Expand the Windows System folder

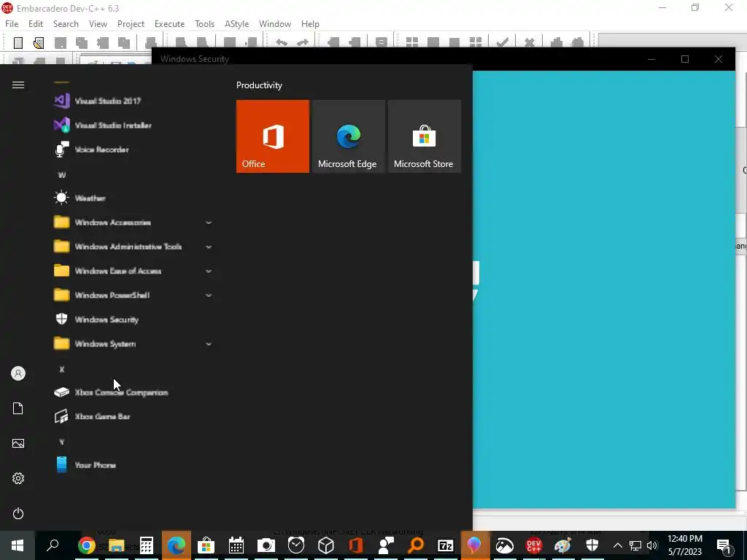(x=133, y=344)
